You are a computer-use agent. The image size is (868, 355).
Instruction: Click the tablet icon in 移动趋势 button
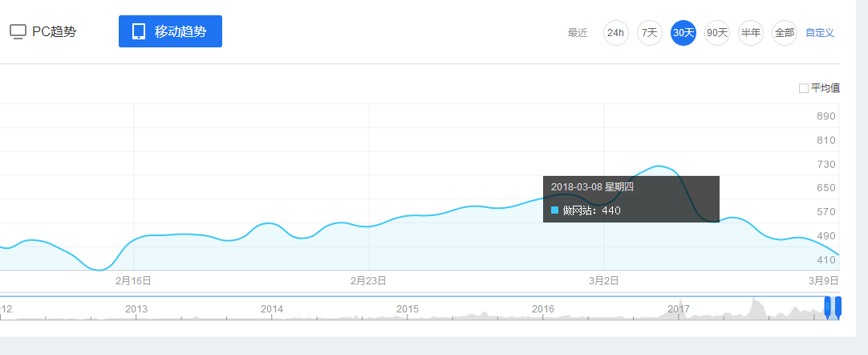click(139, 31)
